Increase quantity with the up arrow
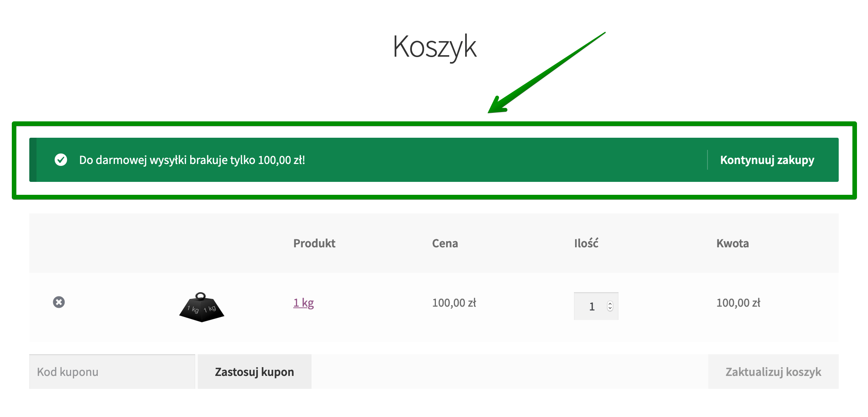Viewport: 868px width, 417px height. [x=610, y=304]
